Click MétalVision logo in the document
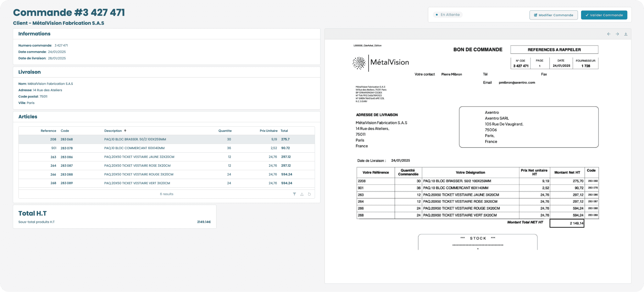This screenshot has width=644, height=292. pos(381,63)
